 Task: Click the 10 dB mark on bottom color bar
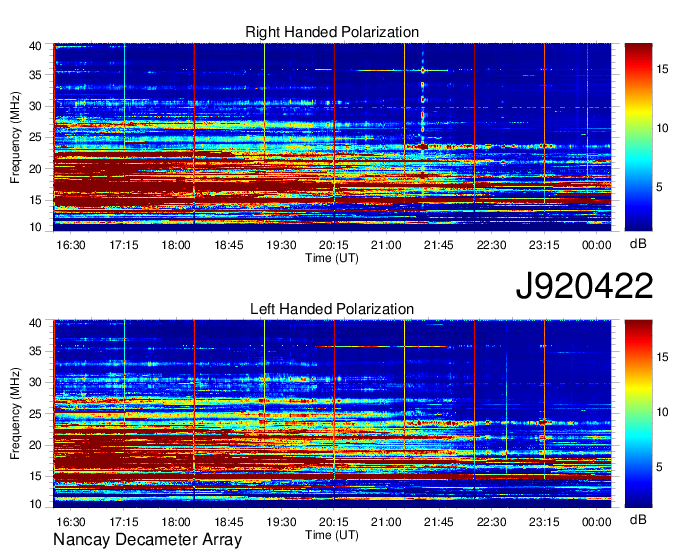(662, 412)
